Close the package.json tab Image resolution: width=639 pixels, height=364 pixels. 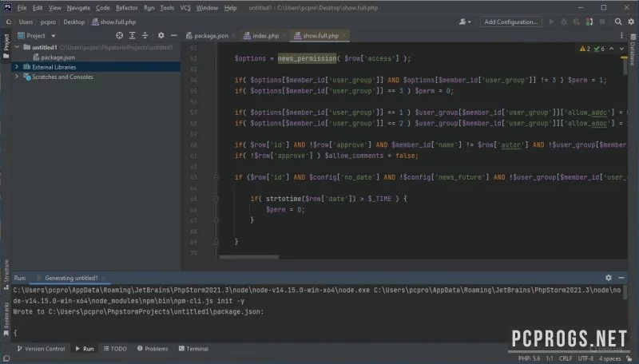pos(234,36)
